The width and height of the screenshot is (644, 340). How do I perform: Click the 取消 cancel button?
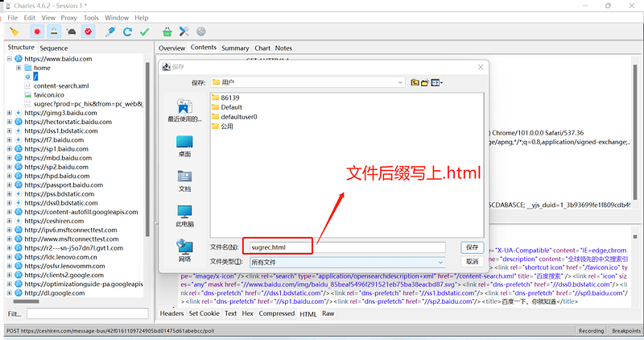(x=472, y=262)
